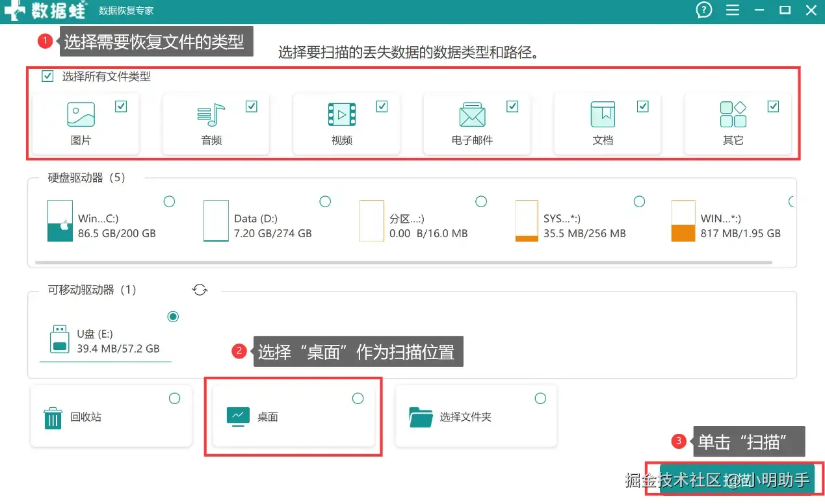Click the Win C: drive icon

(60, 221)
